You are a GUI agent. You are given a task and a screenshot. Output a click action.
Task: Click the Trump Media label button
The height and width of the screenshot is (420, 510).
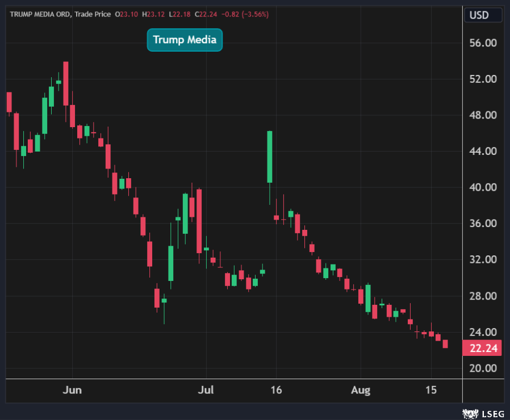(185, 40)
